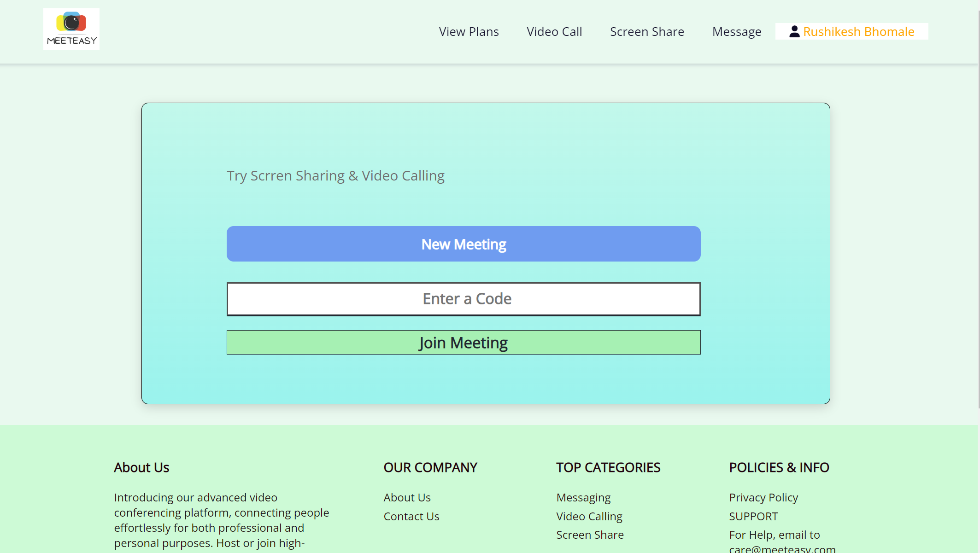
Task: Click Contact Us under OUR COMPANY
Action: [x=411, y=516]
